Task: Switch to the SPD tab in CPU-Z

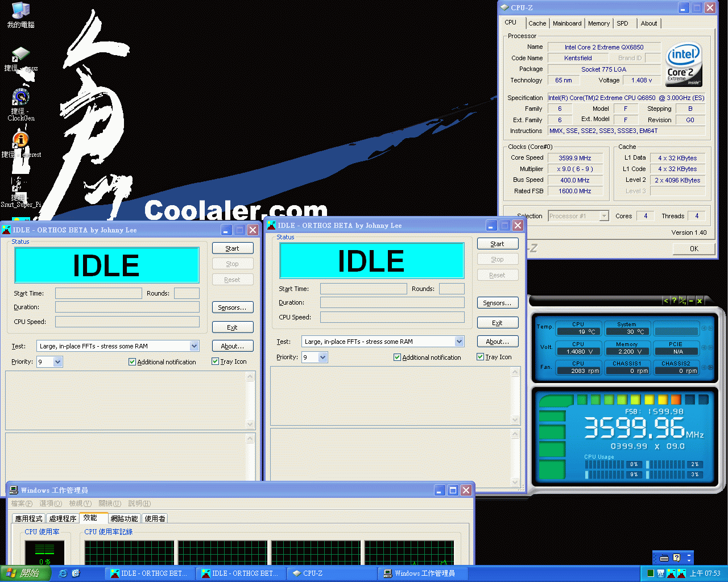Action: tap(623, 23)
